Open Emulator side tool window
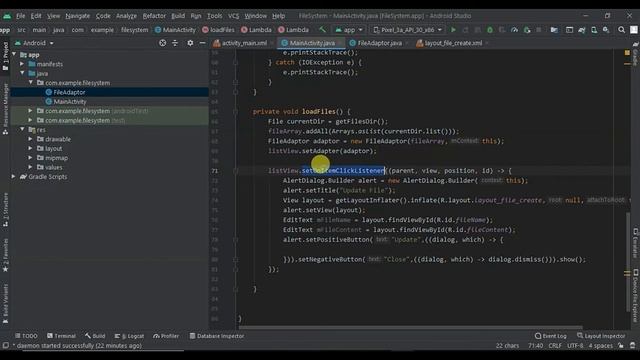Screen dimensions: 640x360 tap(636, 243)
